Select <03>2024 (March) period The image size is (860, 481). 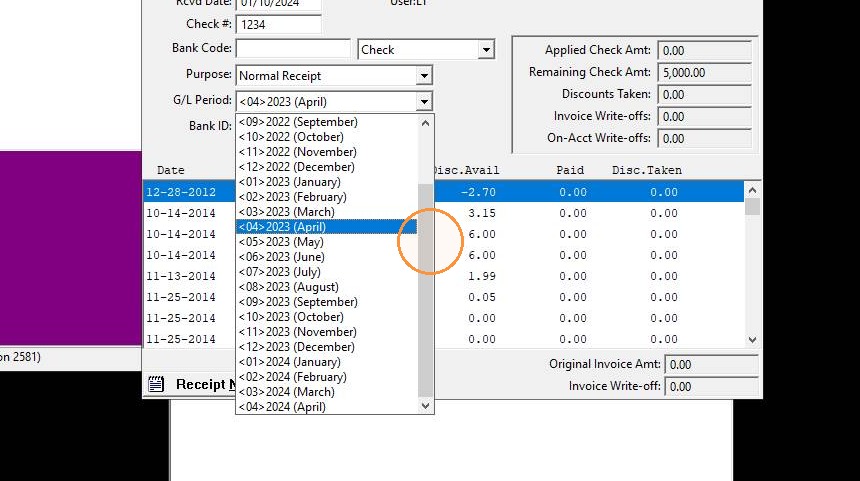click(327, 392)
